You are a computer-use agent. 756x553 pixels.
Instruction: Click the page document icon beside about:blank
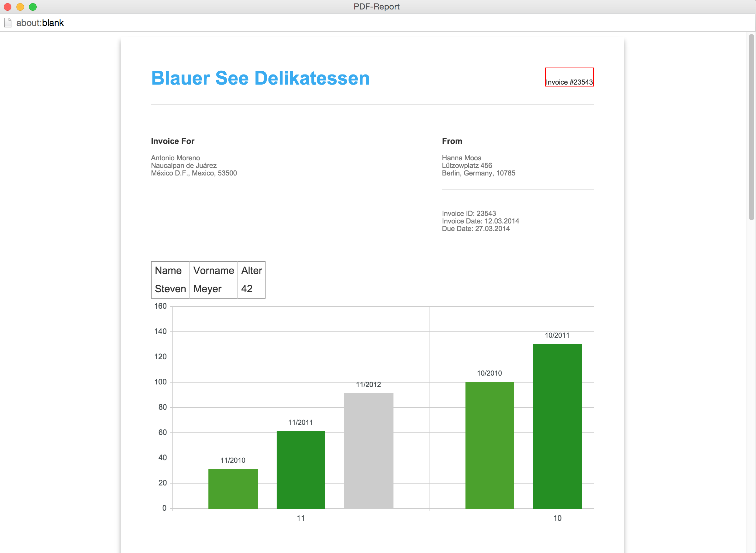8,23
